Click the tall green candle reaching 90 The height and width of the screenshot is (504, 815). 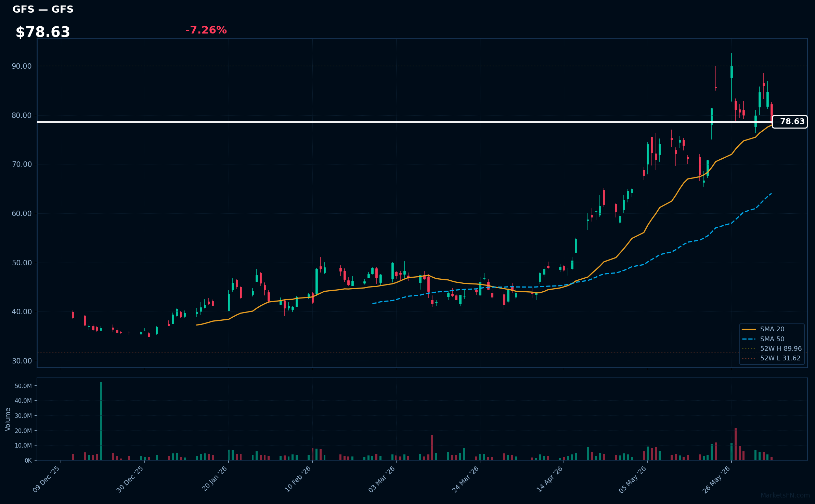pos(732,77)
